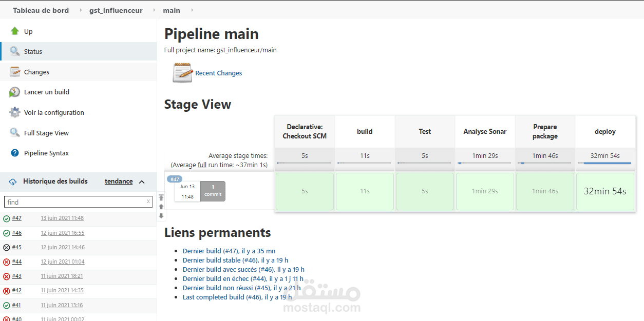Screen dimensions: 644x321
Task: Collapse the Historique des builds chevron
Action: pyautogui.click(x=142, y=182)
